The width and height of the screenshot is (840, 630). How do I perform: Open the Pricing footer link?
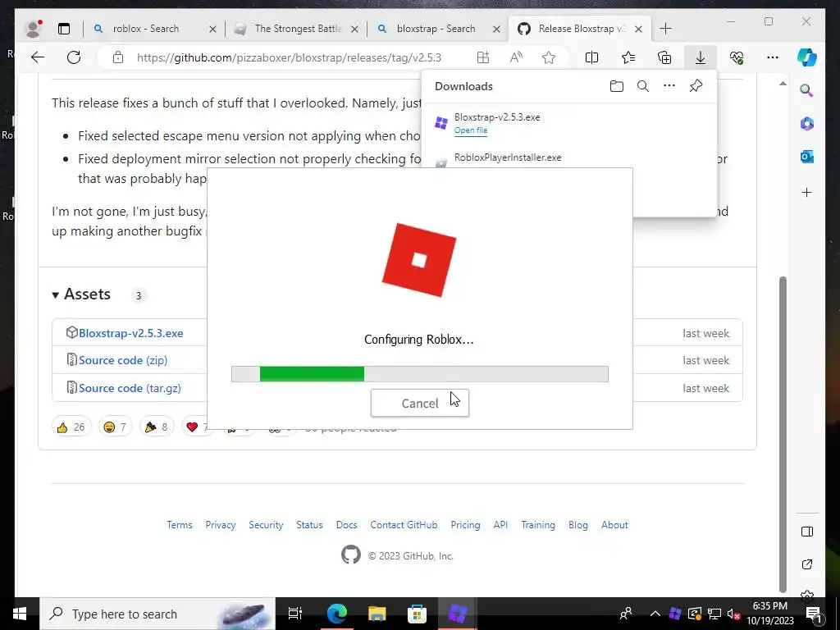[x=465, y=525]
